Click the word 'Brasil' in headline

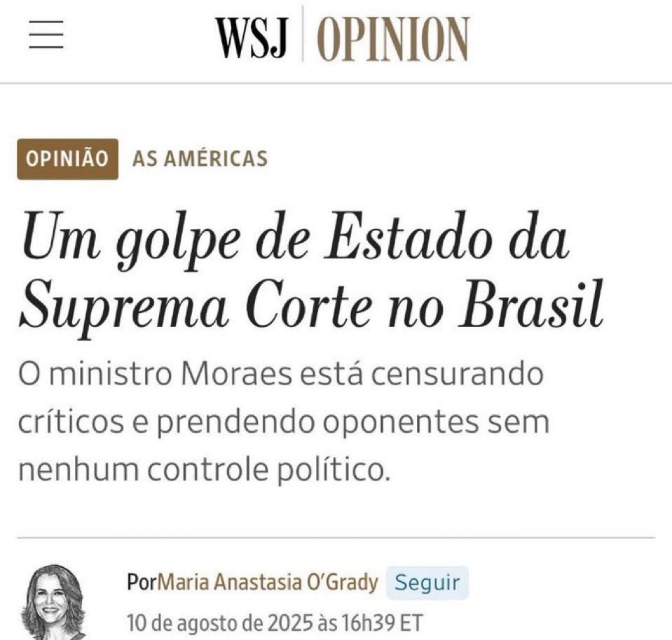pyautogui.click(x=532, y=305)
